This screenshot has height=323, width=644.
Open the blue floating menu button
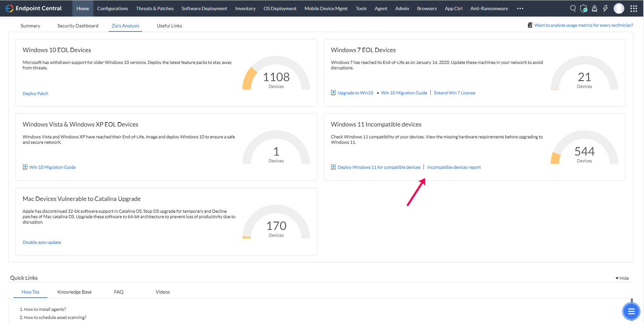point(631,312)
